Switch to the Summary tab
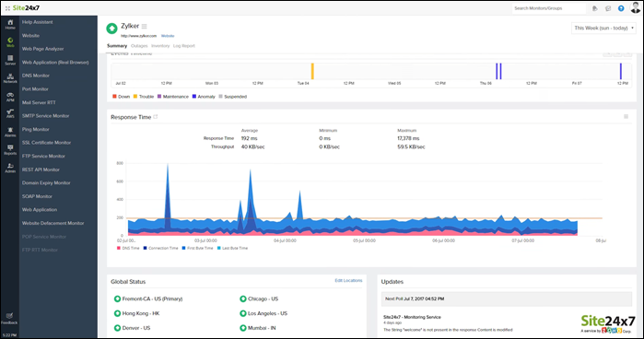 point(117,46)
